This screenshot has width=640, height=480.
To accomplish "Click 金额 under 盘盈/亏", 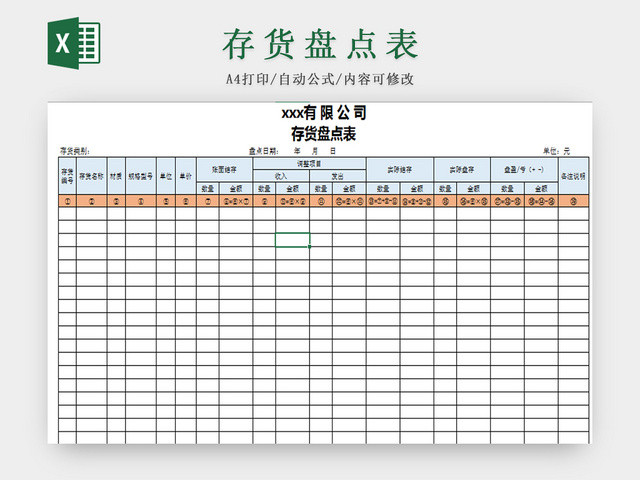I will tap(541, 188).
